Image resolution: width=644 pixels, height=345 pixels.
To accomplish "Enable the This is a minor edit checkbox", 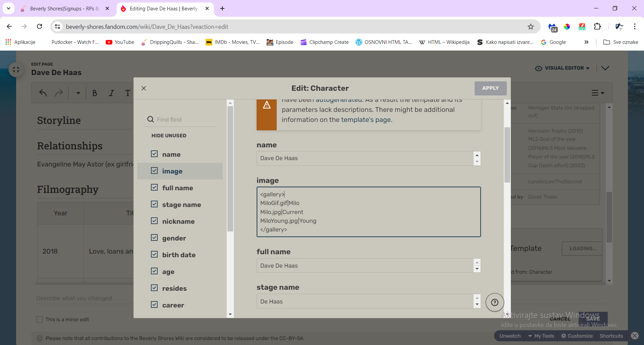I will click(40, 320).
